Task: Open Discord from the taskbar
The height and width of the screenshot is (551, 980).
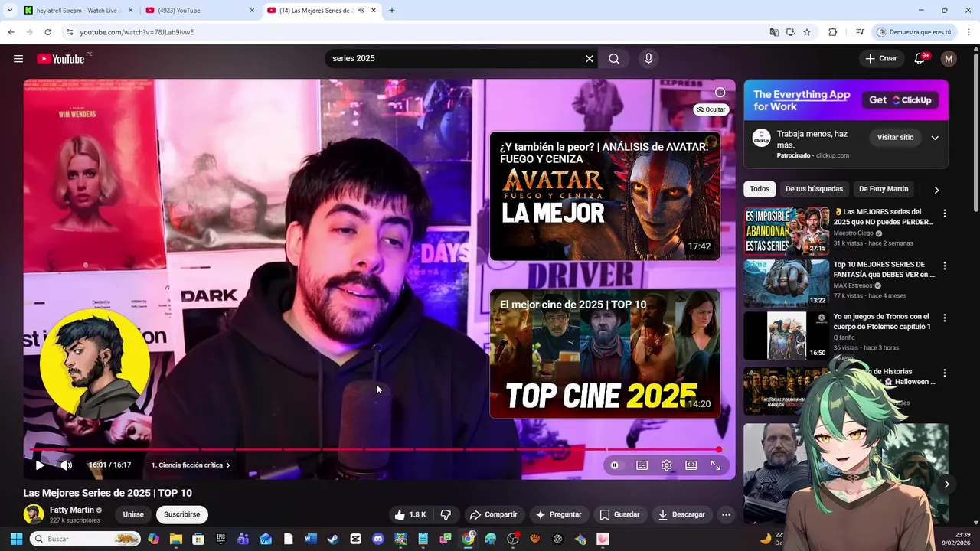Action: (x=378, y=539)
